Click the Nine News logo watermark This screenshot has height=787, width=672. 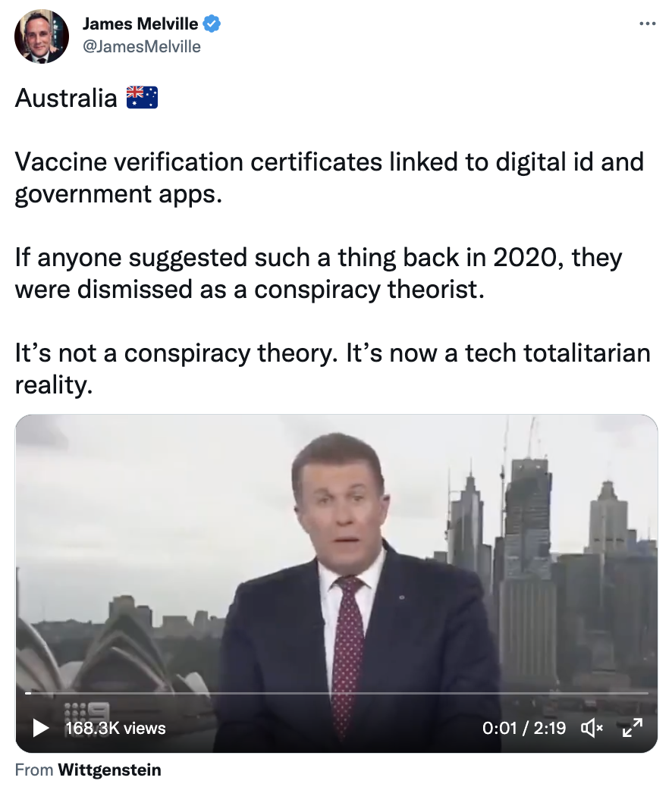pos(87,711)
